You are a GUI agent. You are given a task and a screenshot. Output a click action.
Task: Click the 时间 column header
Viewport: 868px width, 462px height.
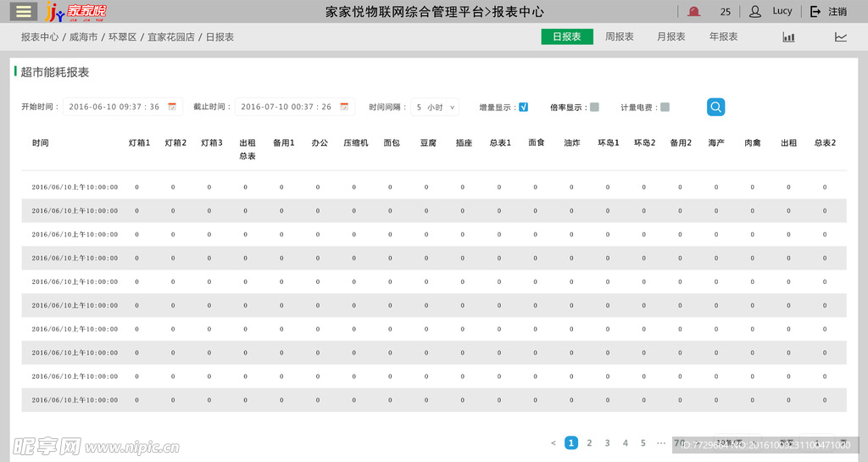point(41,142)
